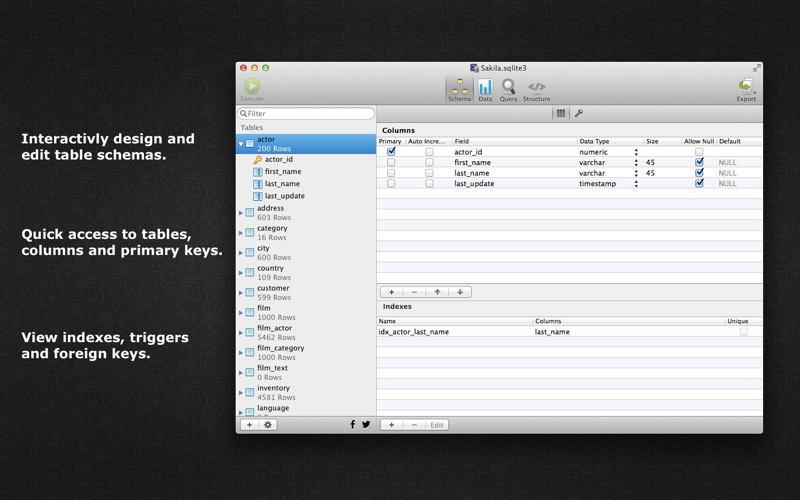
Task: Click the last_update column icon in sidebar
Action: point(258,196)
